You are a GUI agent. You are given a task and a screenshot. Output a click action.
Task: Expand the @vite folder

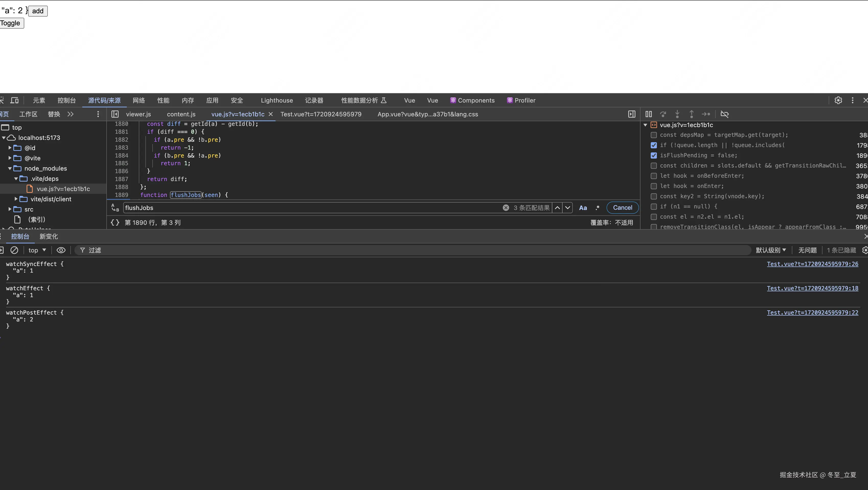pyautogui.click(x=10, y=158)
